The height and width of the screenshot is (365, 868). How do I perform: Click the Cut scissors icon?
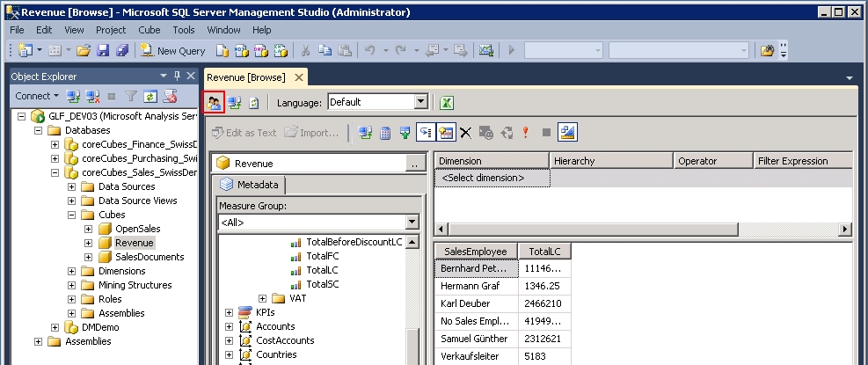(x=305, y=50)
